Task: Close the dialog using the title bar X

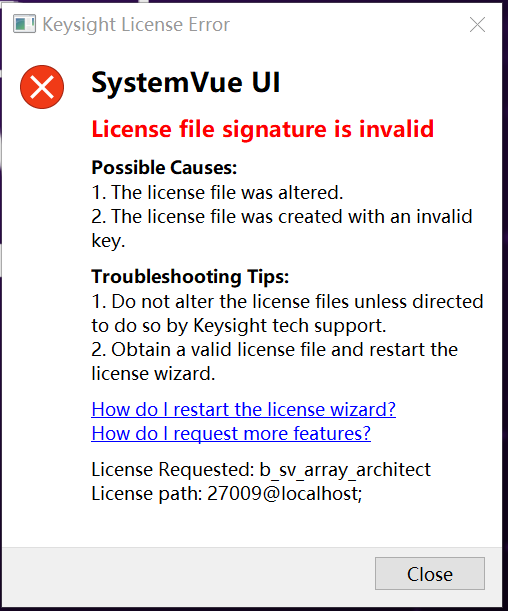Action: [x=477, y=25]
